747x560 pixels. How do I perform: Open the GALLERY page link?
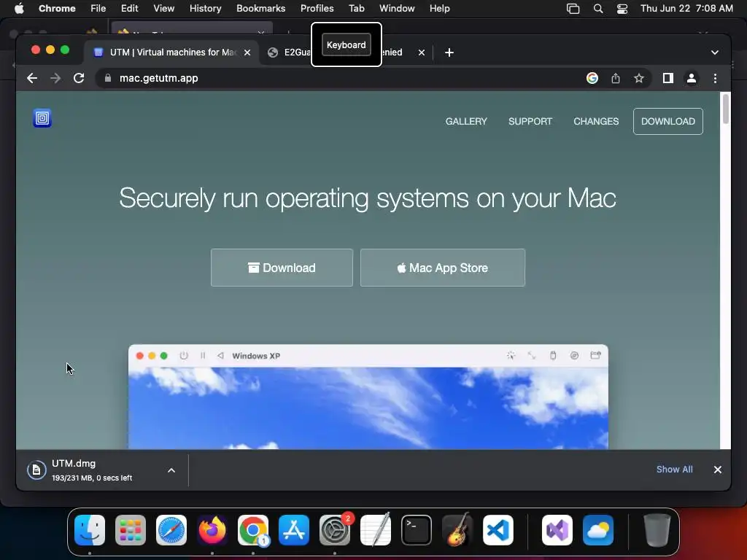tap(466, 122)
